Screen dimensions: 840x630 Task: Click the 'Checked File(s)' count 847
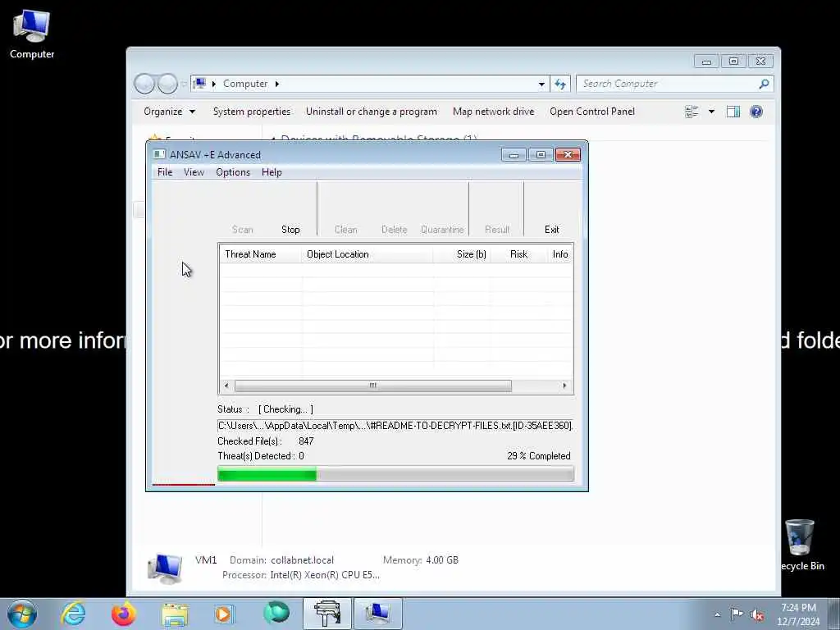tap(306, 441)
